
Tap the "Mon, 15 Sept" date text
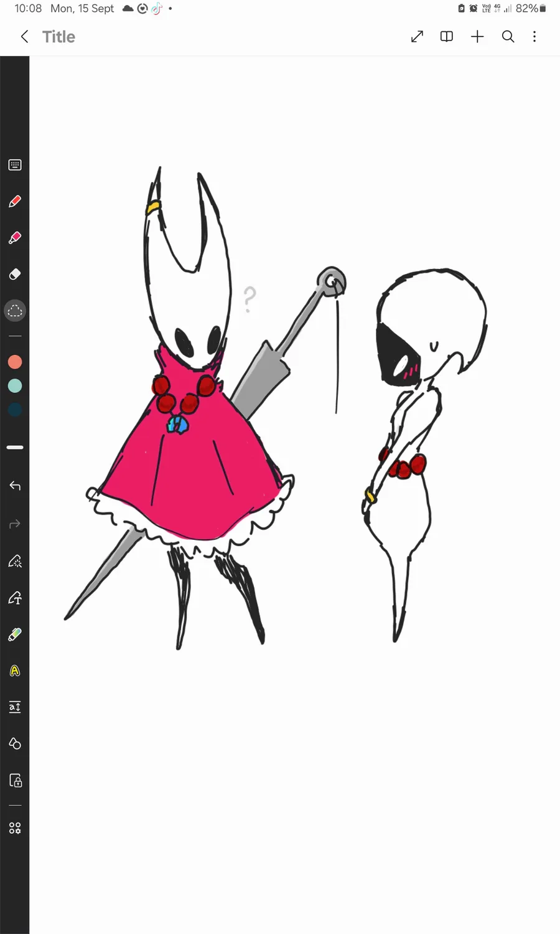coord(82,9)
